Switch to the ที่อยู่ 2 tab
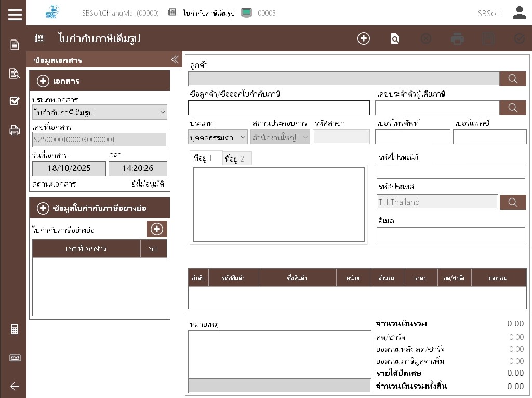The height and width of the screenshot is (398, 532). coord(237,158)
